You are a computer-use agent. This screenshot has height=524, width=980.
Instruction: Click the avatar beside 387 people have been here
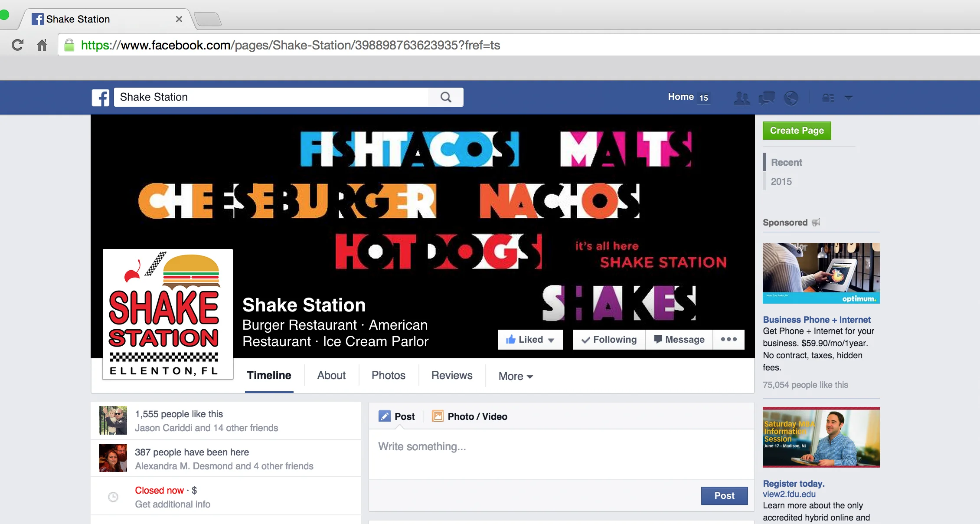pos(113,458)
